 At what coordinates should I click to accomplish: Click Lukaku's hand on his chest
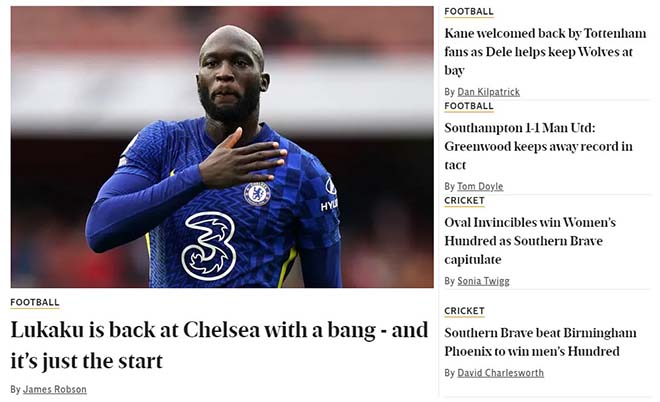pos(239,160)
